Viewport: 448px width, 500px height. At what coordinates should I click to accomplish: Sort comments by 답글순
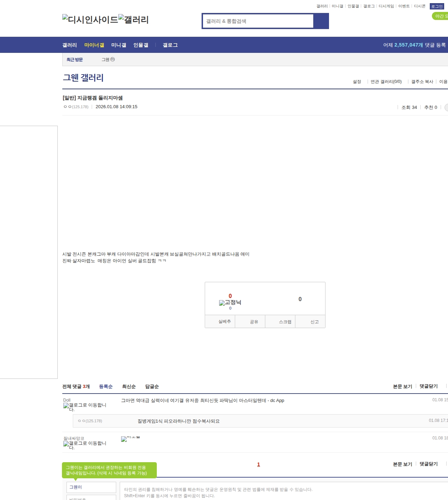point(152,387)
